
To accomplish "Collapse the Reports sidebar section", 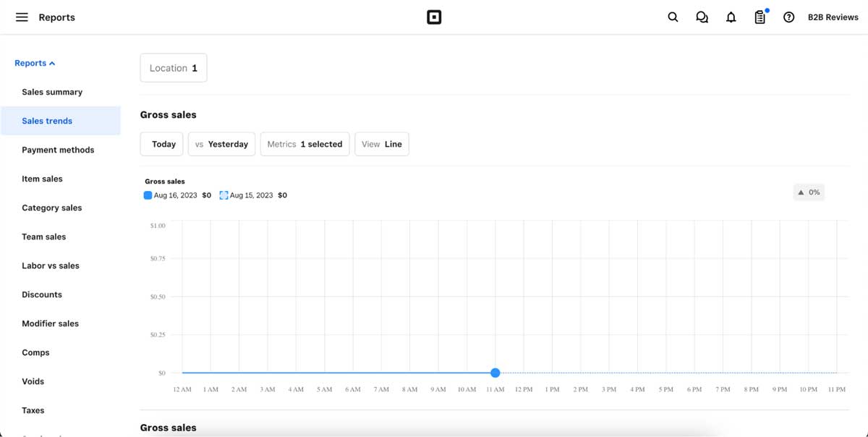I will tap(34, 63).
